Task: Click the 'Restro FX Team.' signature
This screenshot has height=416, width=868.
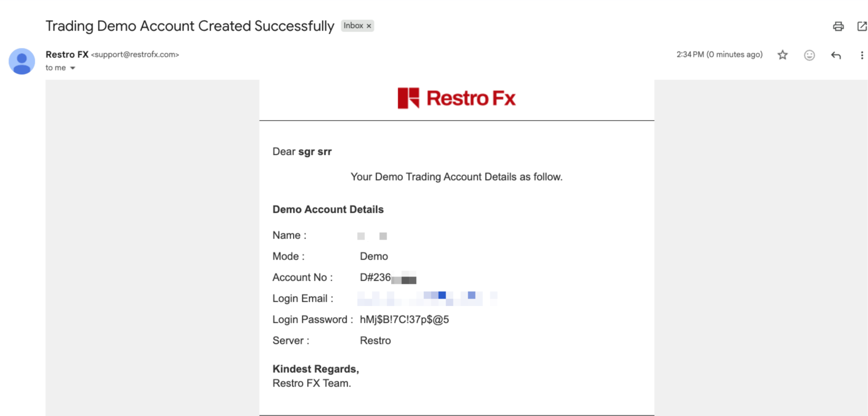Action: (x=311, y=383)
